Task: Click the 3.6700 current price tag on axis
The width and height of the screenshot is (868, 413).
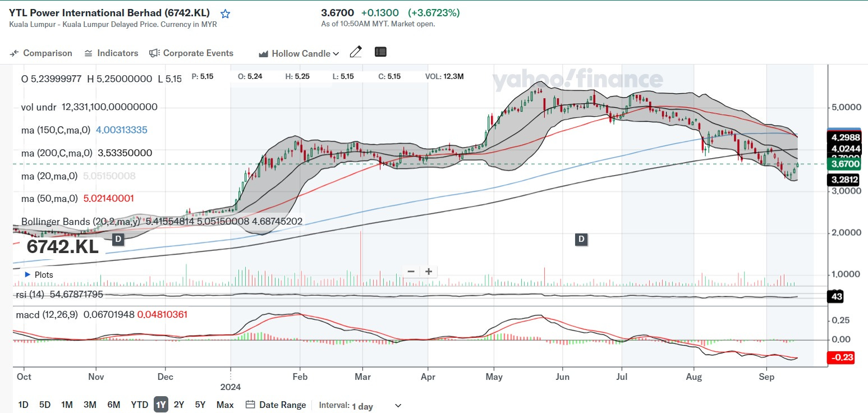Action: [843, 164]
